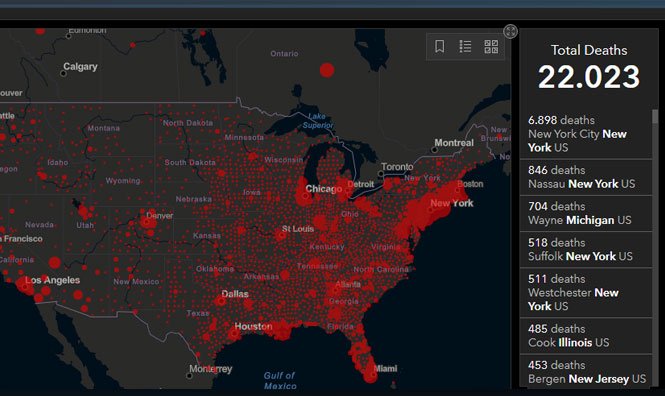
Task: Click the Montreal city marker dot
Action: coord(434,150)
